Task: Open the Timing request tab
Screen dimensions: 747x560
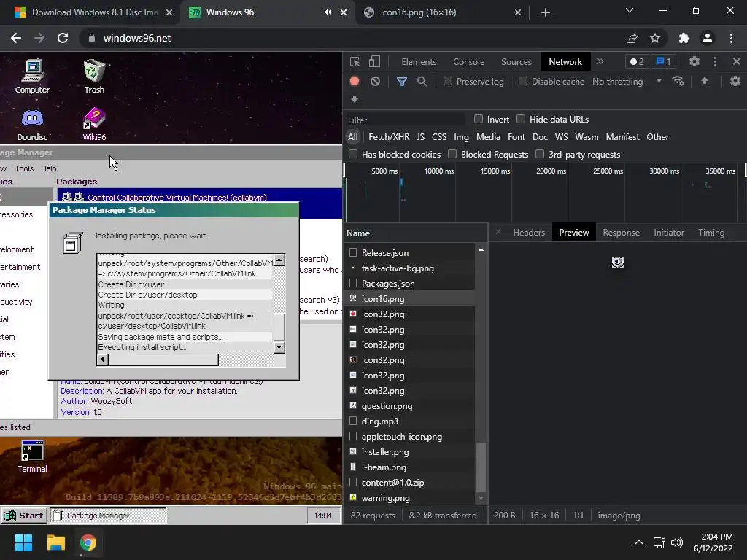Action: [711, 233]
